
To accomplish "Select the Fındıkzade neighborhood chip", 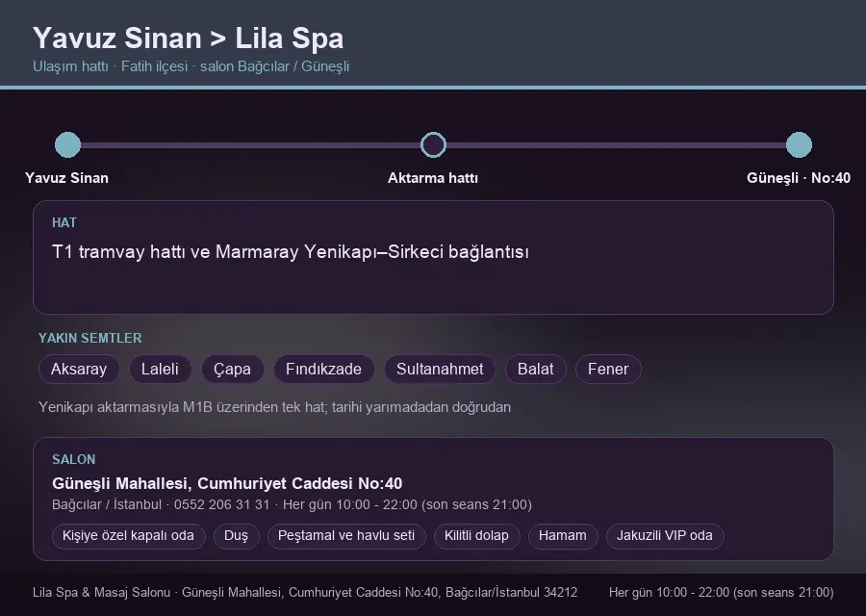I will [323, 369].
